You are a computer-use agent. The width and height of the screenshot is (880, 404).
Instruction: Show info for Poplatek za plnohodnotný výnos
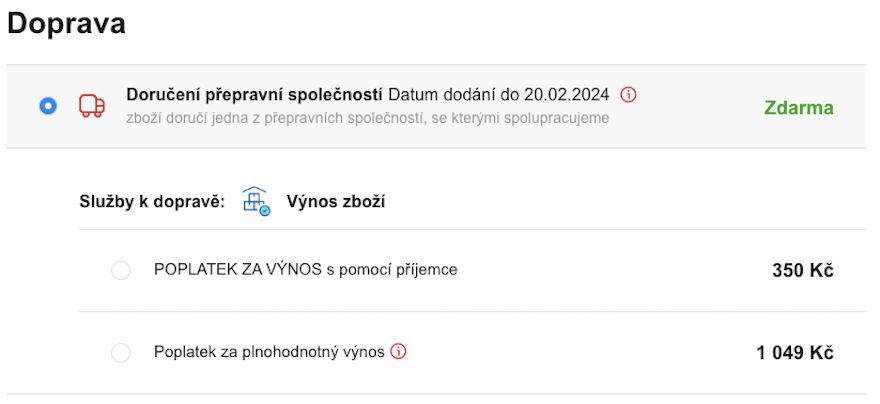click(398, 352)
